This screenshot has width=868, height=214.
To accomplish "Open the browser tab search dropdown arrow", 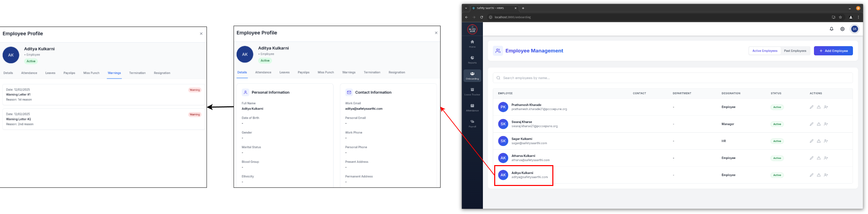I will point(466,8).
